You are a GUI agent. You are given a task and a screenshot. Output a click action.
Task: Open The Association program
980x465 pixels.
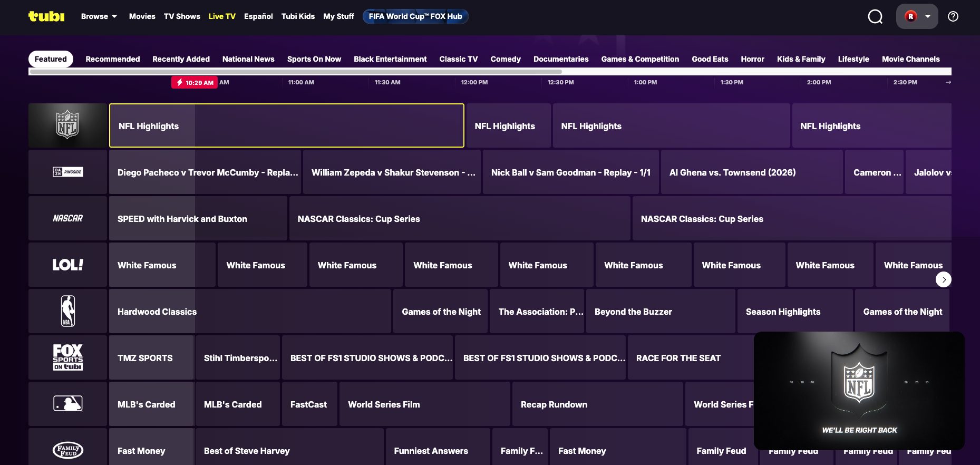tap(537, 311)
